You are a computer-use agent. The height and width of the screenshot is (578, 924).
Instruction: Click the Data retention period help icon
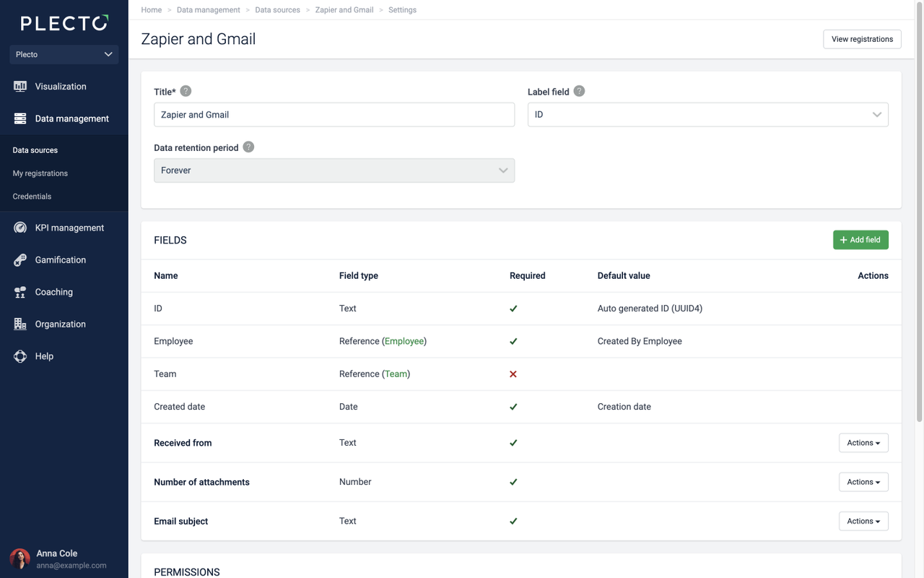click(248, 147)
